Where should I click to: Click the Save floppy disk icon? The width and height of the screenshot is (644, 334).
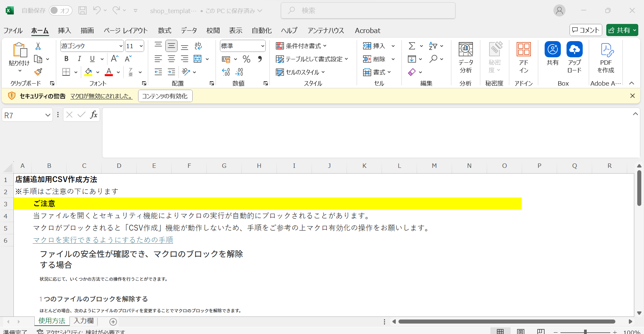click(83, 10)
